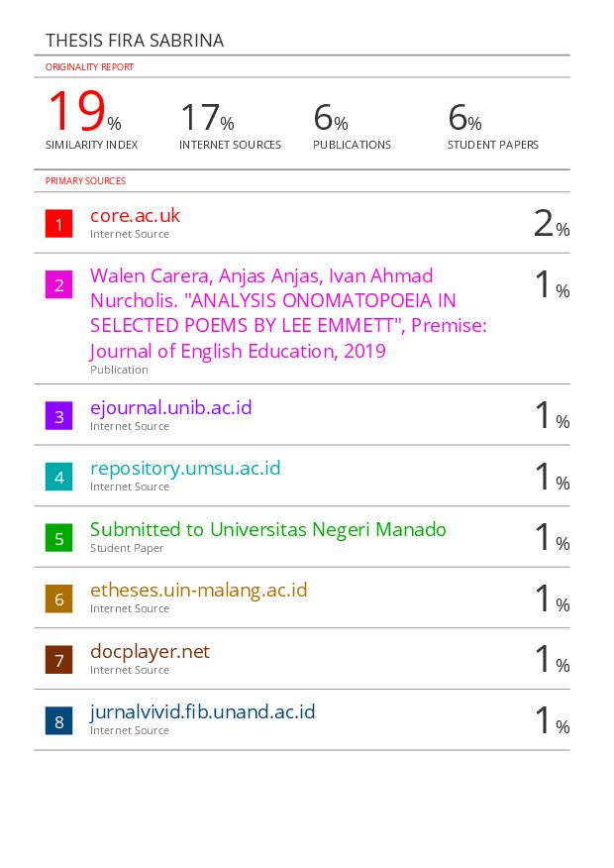Select Submitted to Universitas Negeri Manado entry

(x=267, y=530)
